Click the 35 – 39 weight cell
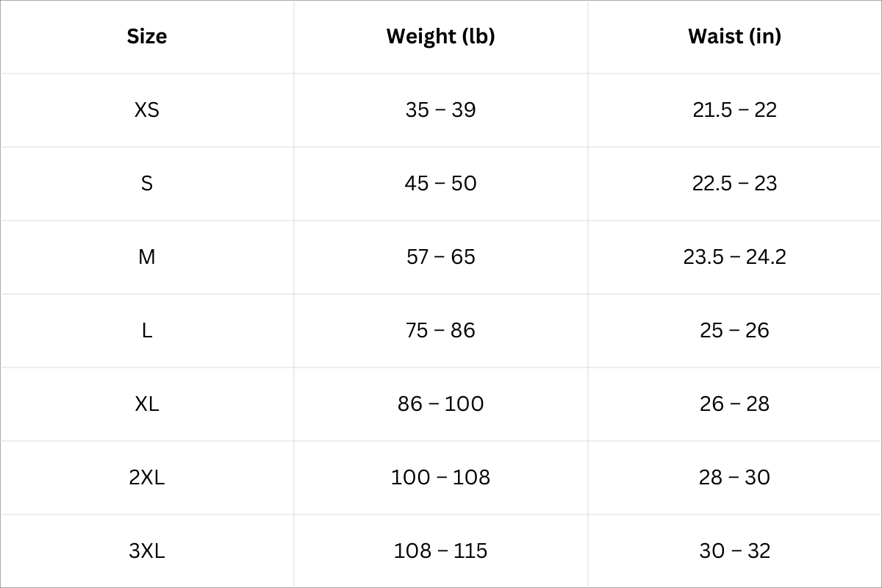 [440, 110]
